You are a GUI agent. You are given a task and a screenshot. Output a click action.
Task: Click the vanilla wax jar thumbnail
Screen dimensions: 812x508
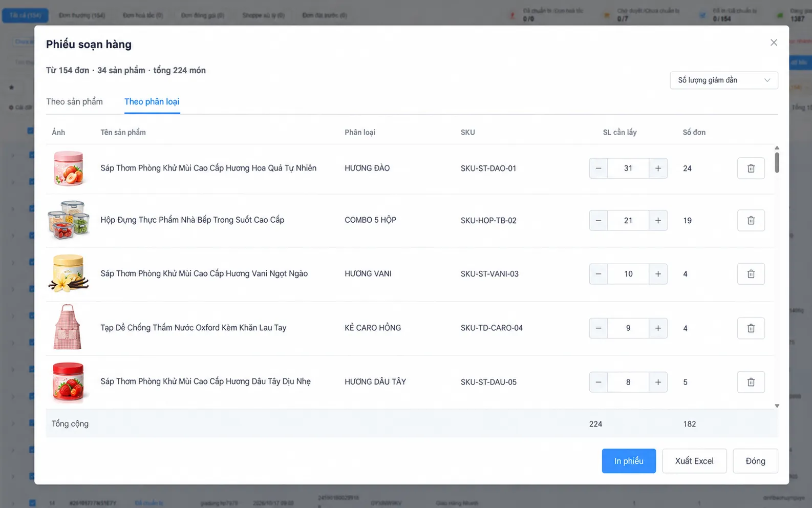[x=69, y=273]
